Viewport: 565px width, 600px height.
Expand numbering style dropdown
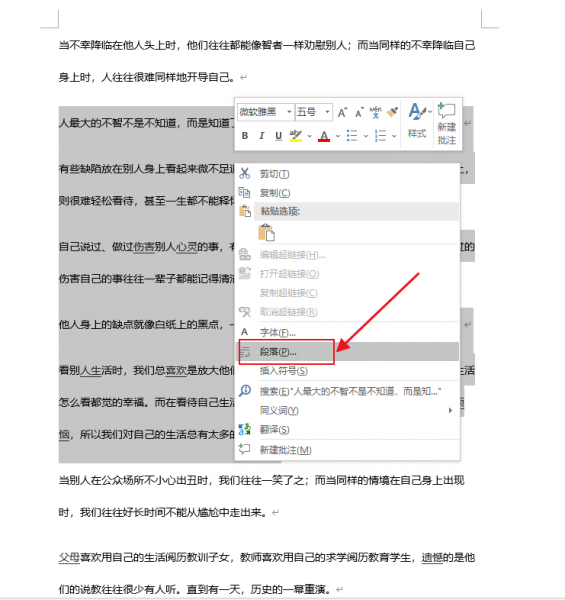click(394, 136)
